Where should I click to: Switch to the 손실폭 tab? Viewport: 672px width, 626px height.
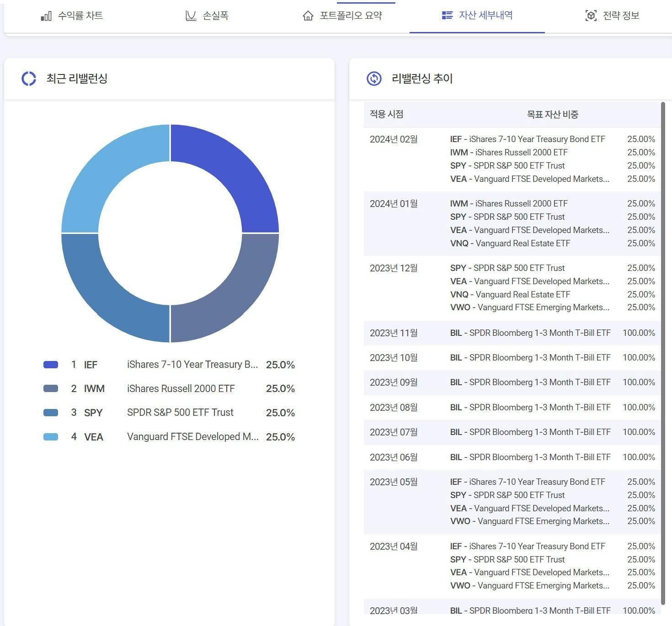pyautogui.click(x=207, y=16)
